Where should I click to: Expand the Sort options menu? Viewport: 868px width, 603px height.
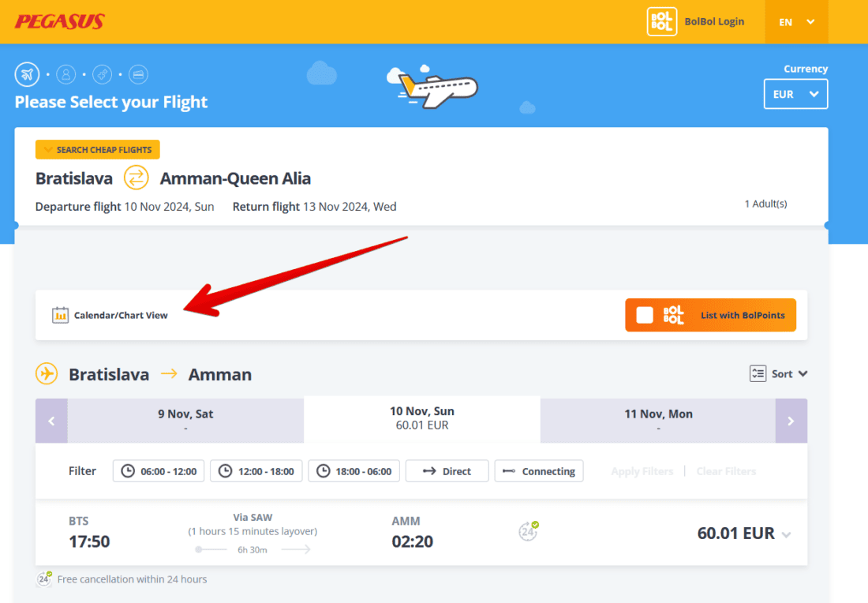click(778, 374)
